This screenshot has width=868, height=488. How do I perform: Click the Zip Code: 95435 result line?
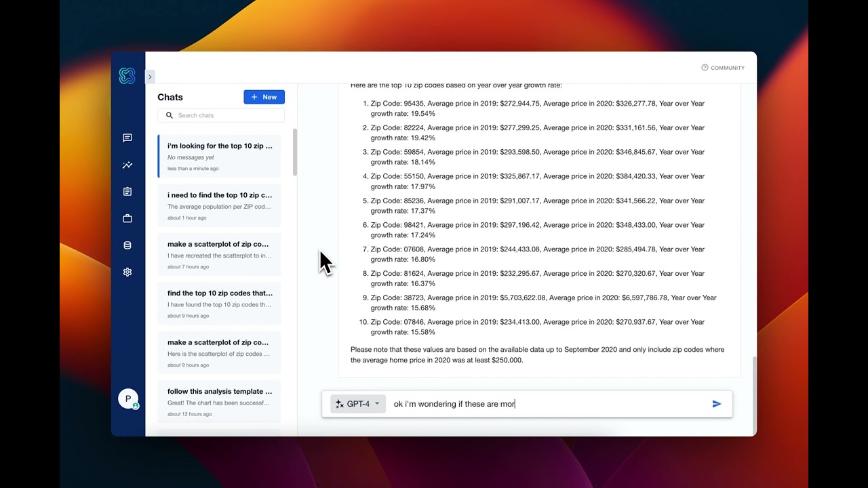pos(537,108)
